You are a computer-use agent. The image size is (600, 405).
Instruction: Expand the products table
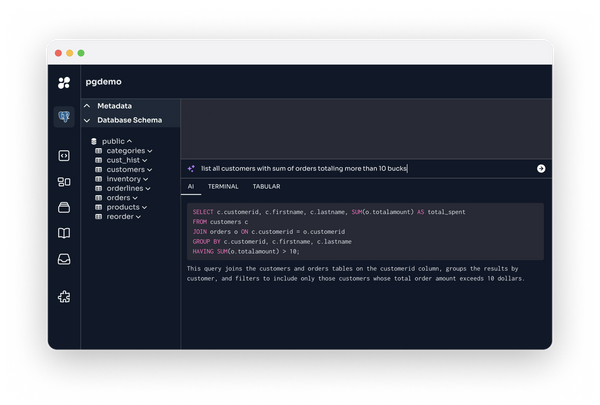point(144,207)
